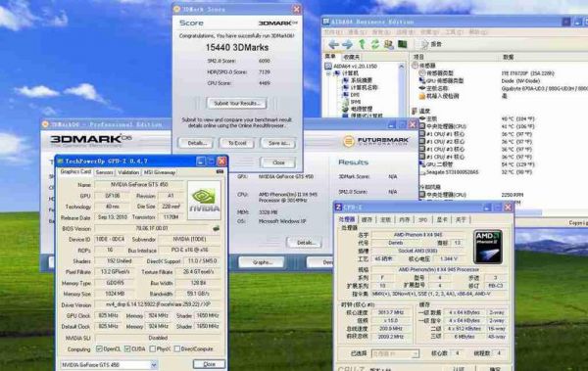Toggle the CUDA checkbox in GPU-Z

pos(127,348)
